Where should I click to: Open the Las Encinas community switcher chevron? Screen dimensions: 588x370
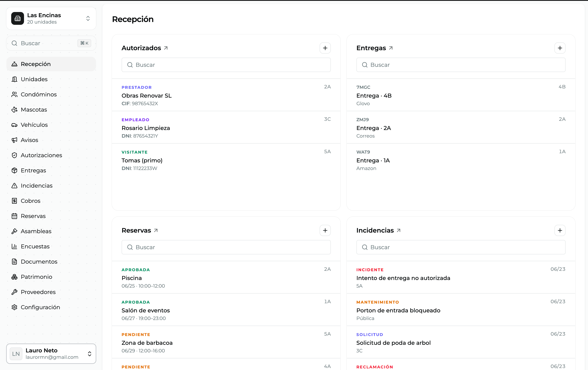pos(88,18)
